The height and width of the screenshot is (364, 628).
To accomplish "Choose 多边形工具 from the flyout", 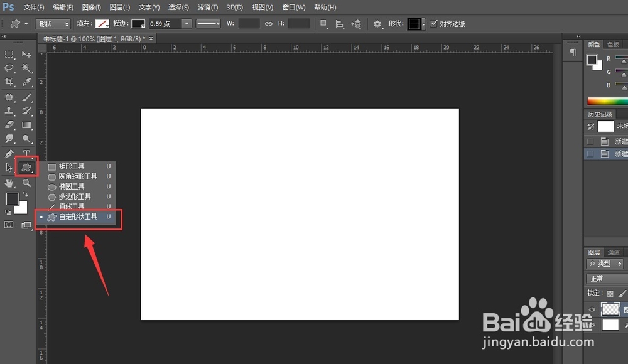I will click(76, 196).
